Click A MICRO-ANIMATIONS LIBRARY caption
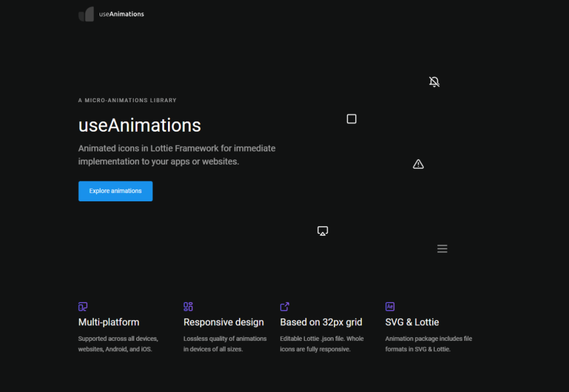 [x=127, y=100]
